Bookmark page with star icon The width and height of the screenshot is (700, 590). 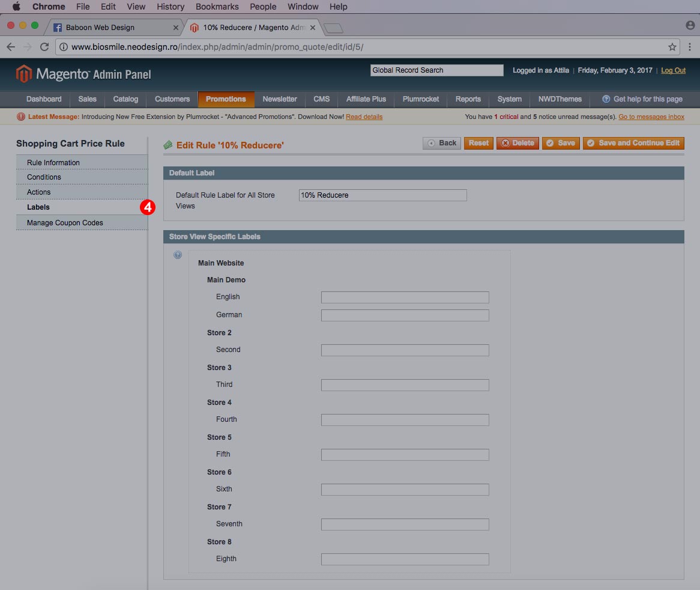[x=672, y=47]
